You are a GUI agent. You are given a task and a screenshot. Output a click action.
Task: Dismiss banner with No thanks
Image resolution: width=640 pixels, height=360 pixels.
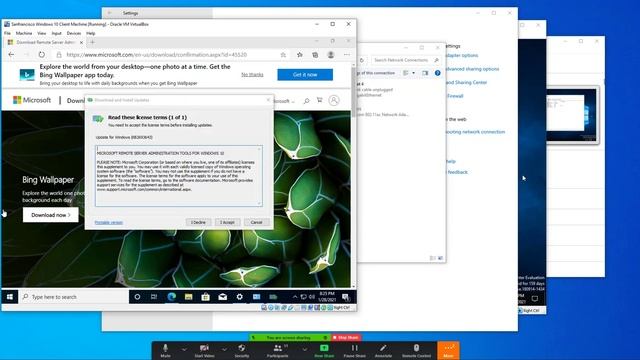click(x=252, y=75)
